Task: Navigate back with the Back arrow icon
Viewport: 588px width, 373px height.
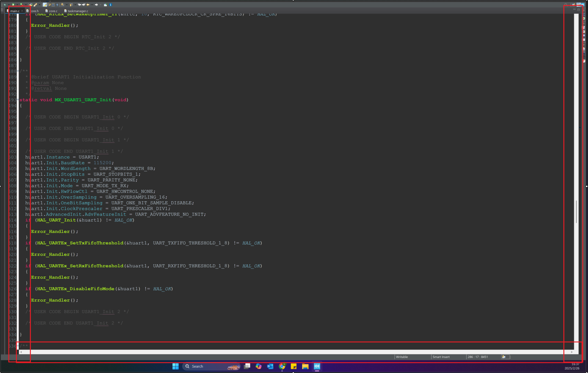Action: (79, 5)
